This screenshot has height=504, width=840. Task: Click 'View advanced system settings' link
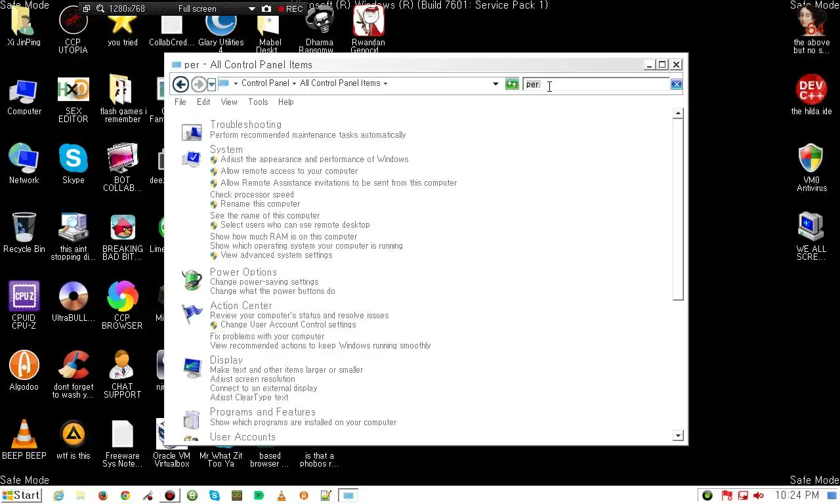coord(276,255)
